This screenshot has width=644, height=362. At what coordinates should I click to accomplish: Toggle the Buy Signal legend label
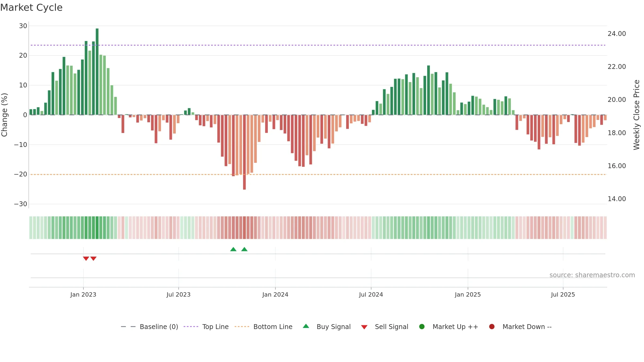[334, 327]
